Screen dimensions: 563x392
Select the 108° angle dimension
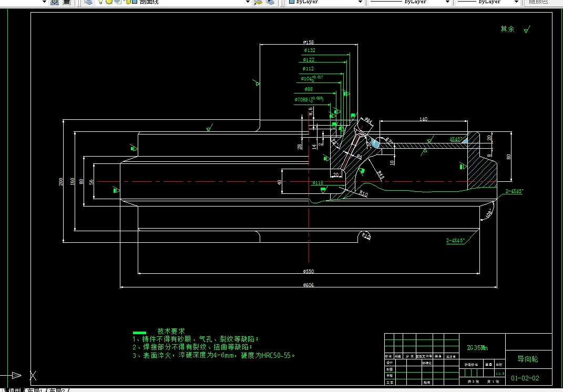[x=489, y=213]
